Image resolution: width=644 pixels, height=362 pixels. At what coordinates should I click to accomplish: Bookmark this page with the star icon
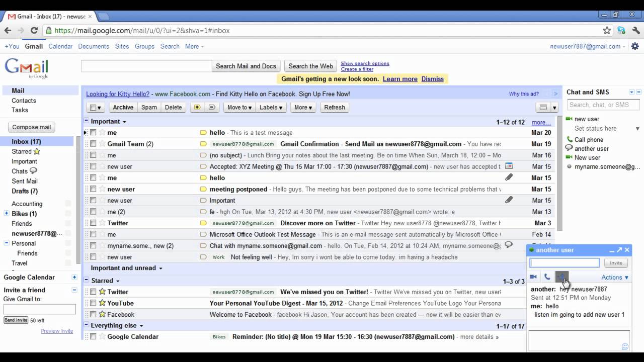(607, 30)
